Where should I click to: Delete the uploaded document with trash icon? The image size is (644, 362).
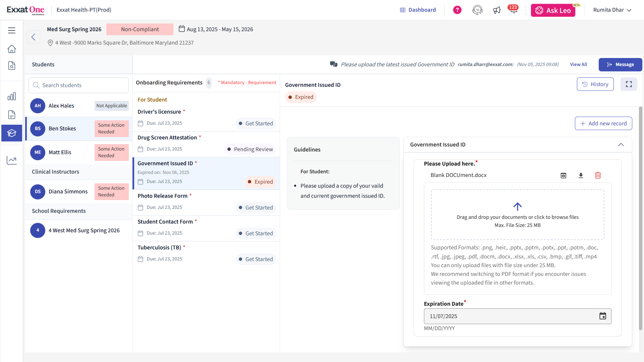(x=598, y=176)
